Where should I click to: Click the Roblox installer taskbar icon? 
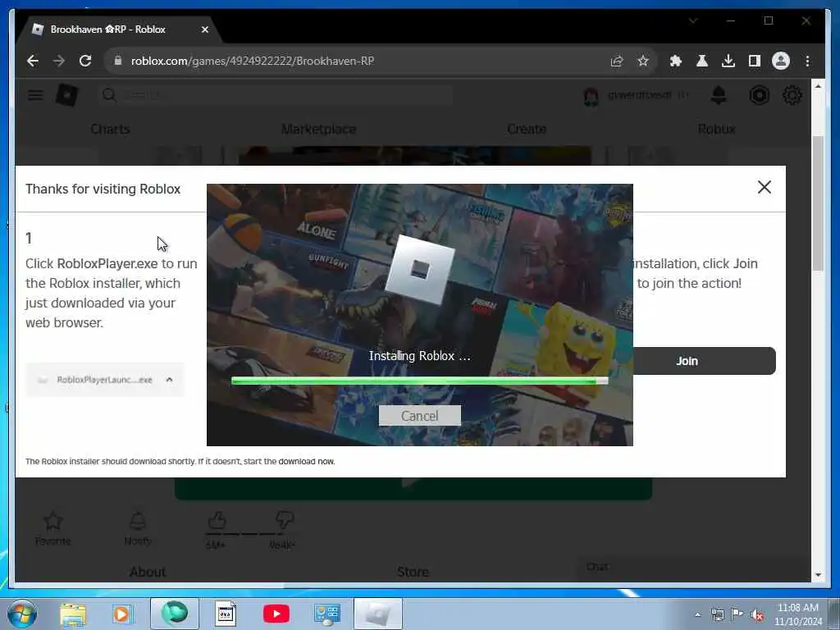point(377,614)
